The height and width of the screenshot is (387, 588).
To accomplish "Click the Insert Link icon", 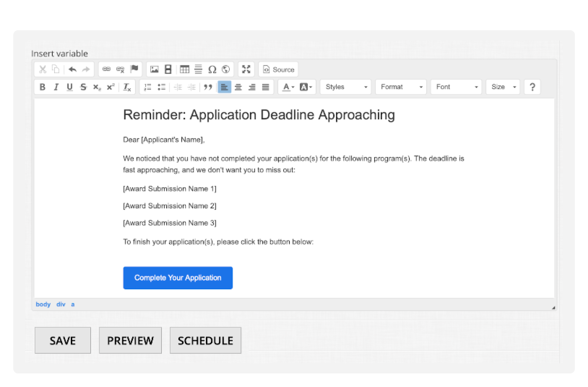I will click(107, 69).
